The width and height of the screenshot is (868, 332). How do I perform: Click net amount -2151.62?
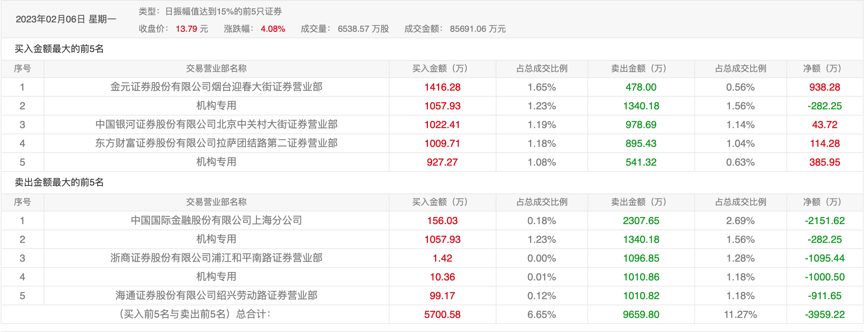click(825, 220)
